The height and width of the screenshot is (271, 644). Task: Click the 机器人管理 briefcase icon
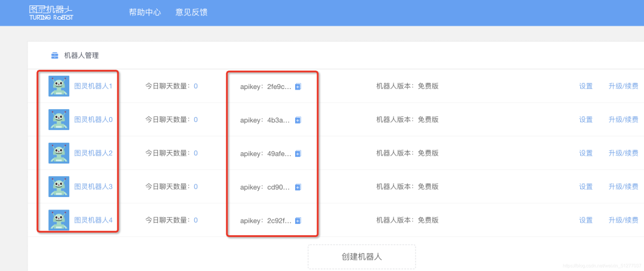(x=54, y=56)
